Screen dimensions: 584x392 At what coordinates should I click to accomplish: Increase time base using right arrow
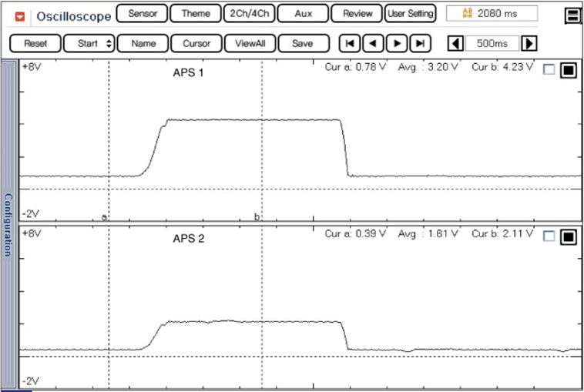(529, 44)
